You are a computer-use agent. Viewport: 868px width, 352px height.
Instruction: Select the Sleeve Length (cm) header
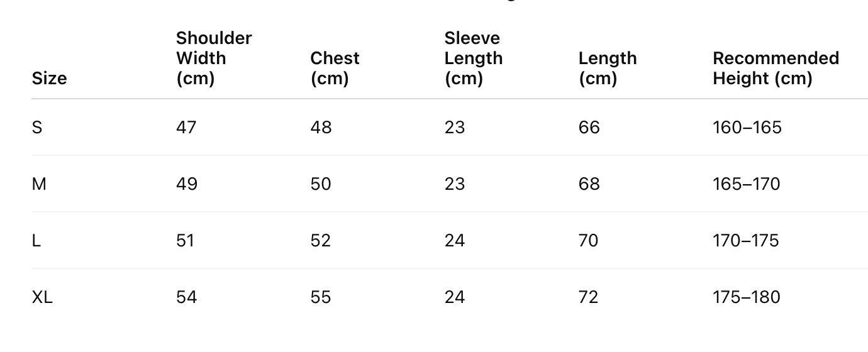pyautogui.click(x=473, y=58)
